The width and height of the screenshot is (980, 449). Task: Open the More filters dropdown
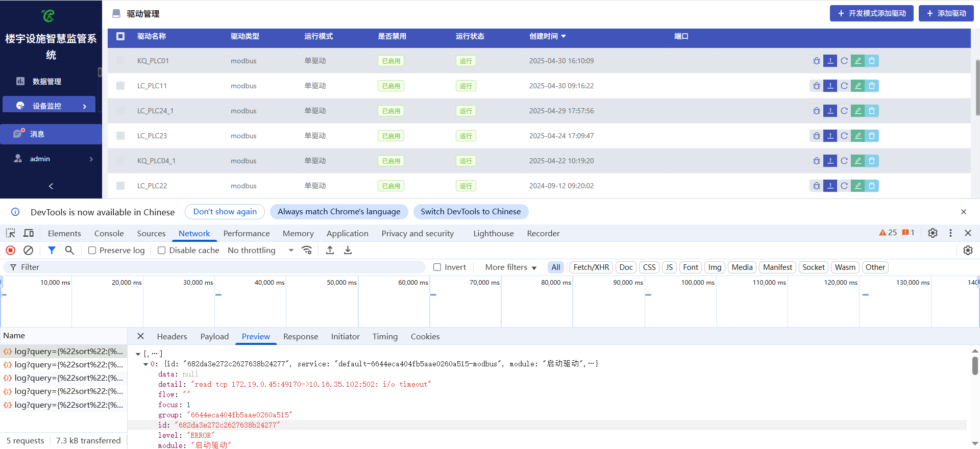click(x=510, y=267)
